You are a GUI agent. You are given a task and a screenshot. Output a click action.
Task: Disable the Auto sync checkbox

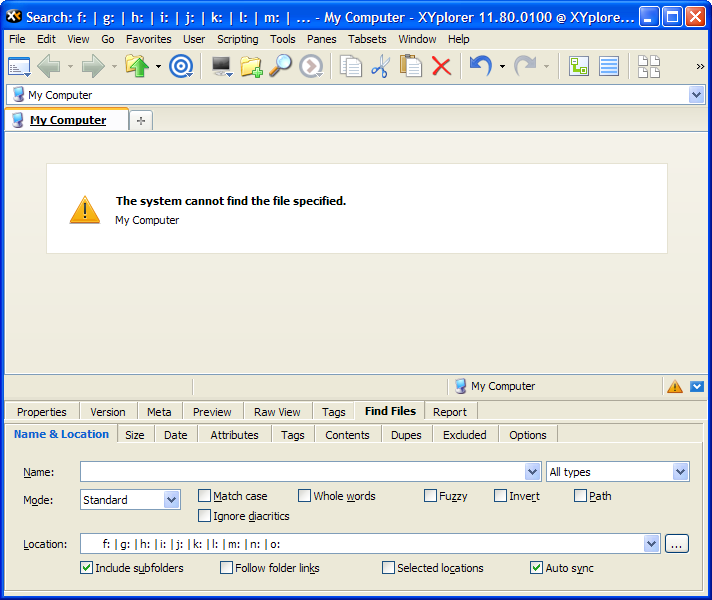(536, 568)
